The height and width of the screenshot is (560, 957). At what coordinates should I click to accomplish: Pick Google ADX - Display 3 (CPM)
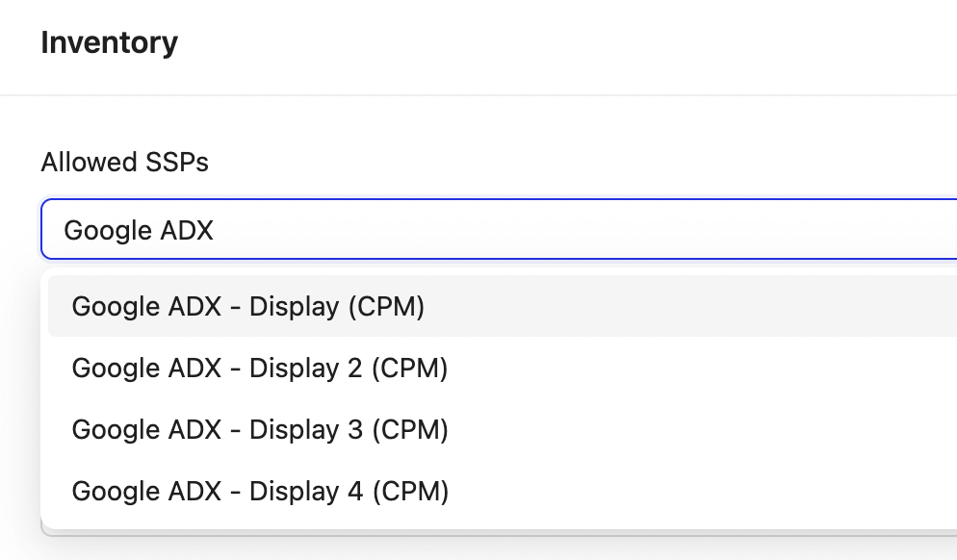(260, 429)
